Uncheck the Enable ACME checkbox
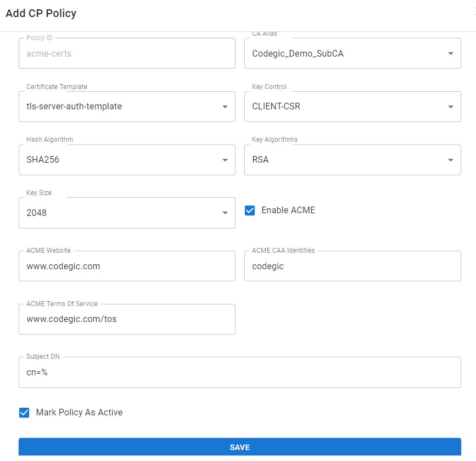Screen dimensions: 476x461 [250, 210]
